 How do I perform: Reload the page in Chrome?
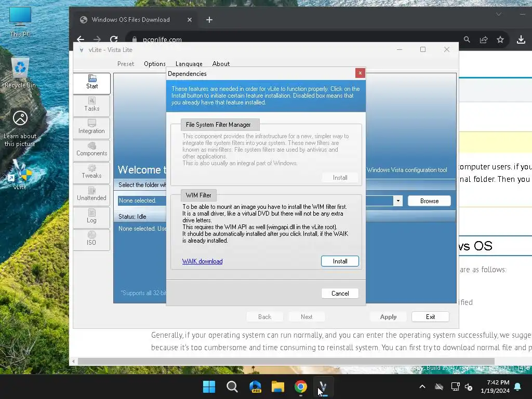pyautogui.click(x=114, y=39)
